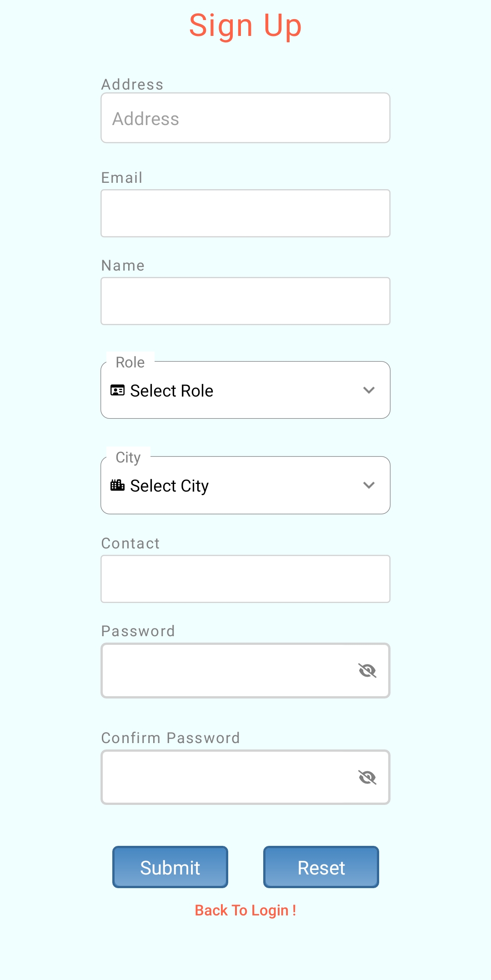Click inside the Password input field

point(227,670)
